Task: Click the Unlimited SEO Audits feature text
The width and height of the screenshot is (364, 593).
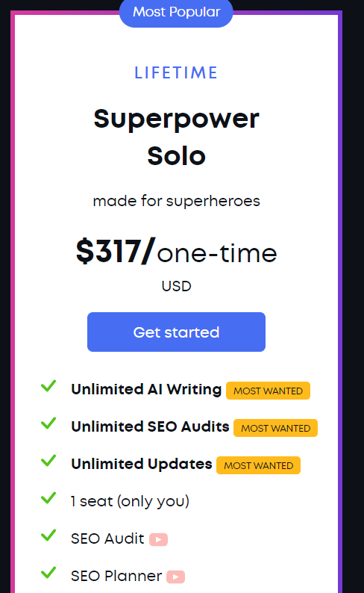Action: 150,426
